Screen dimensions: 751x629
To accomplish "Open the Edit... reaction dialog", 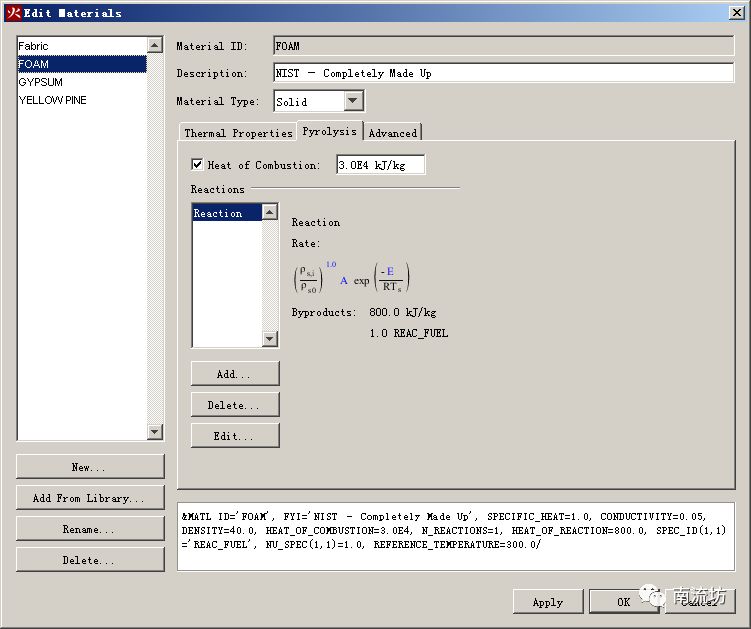I will coord(234,436).
